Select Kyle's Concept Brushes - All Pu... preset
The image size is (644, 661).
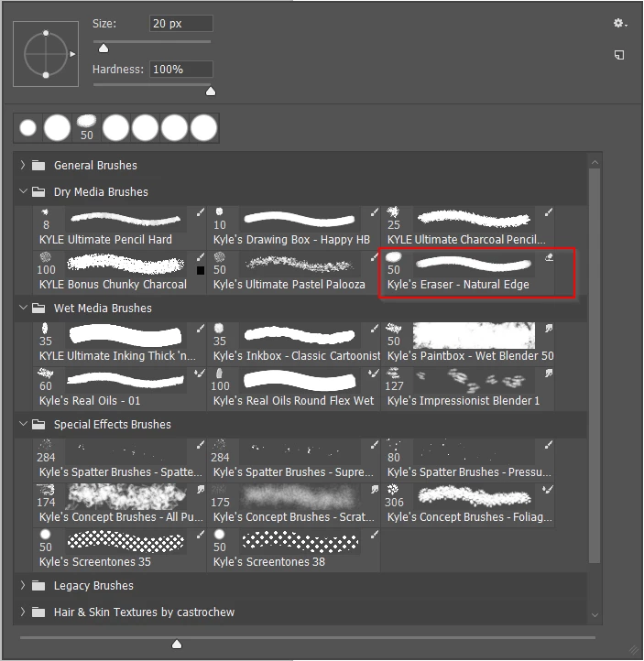tap(120, 504)
